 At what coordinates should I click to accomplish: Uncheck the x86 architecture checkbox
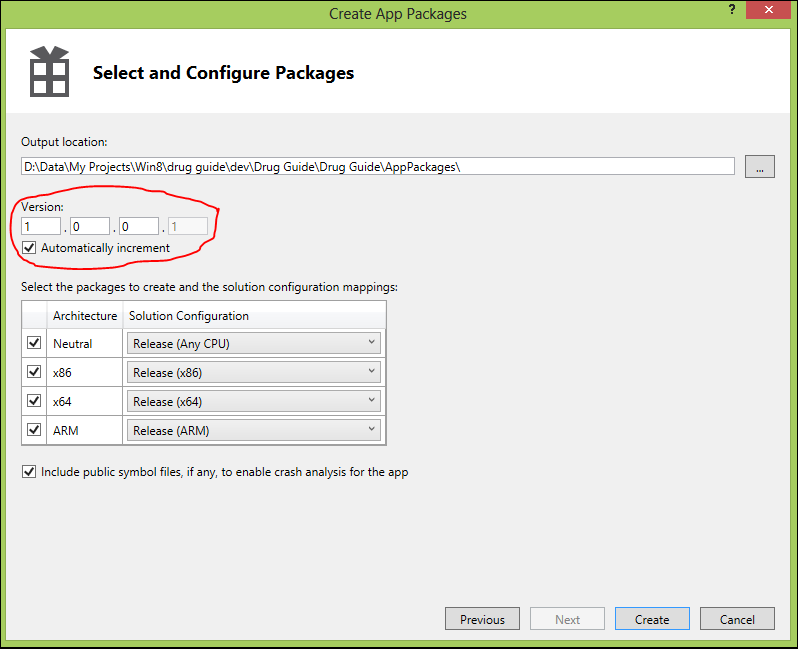[x=35, y=372]
